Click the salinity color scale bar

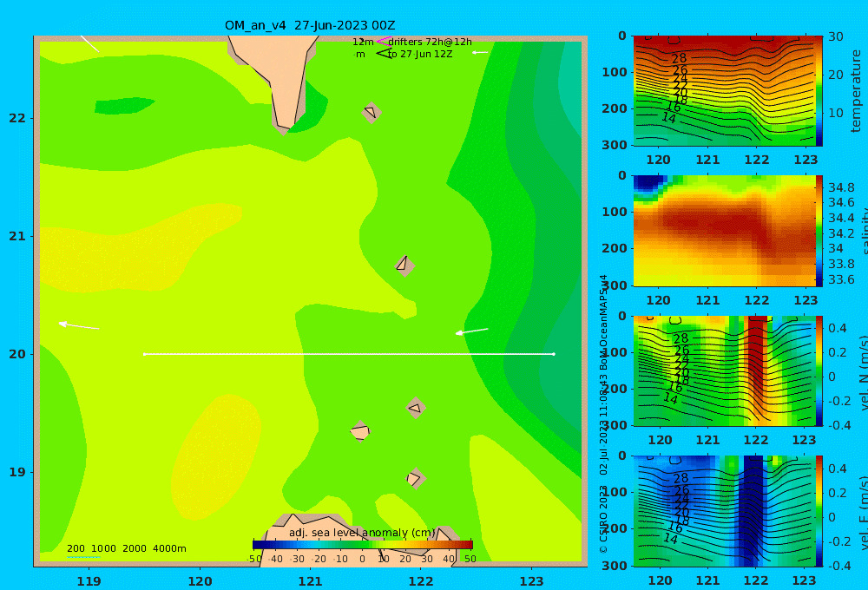click(x=819, y=231)
